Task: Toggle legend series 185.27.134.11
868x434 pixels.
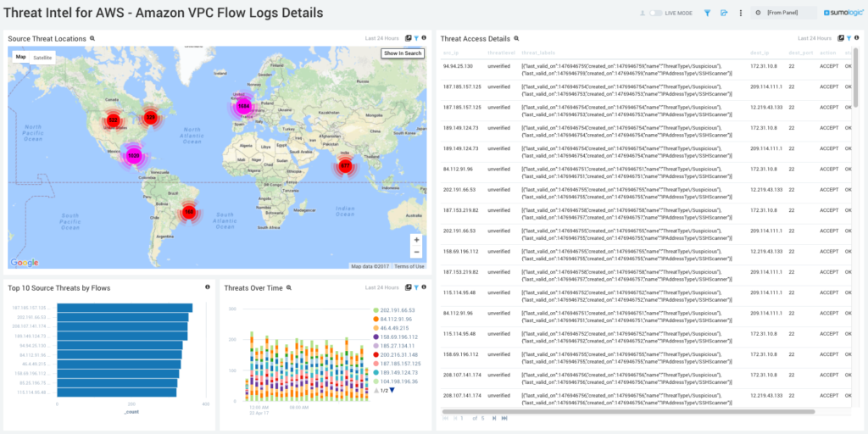Action: click(394, 346)
